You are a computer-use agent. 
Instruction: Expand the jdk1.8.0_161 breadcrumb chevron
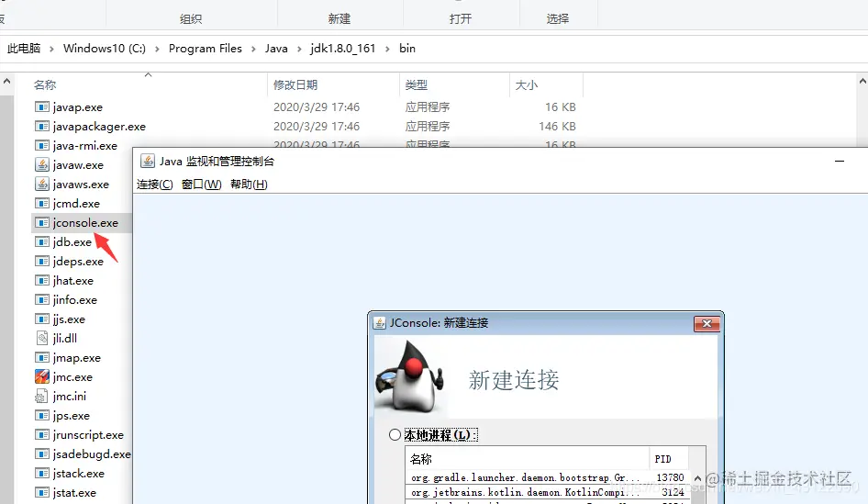pos(387,49)
